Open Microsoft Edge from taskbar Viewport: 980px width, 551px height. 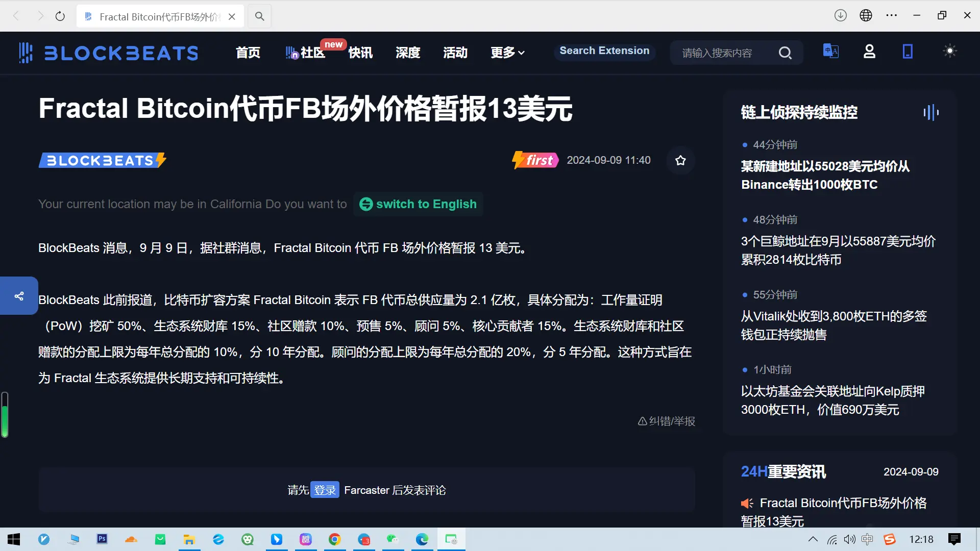click(x=422, y=539)
